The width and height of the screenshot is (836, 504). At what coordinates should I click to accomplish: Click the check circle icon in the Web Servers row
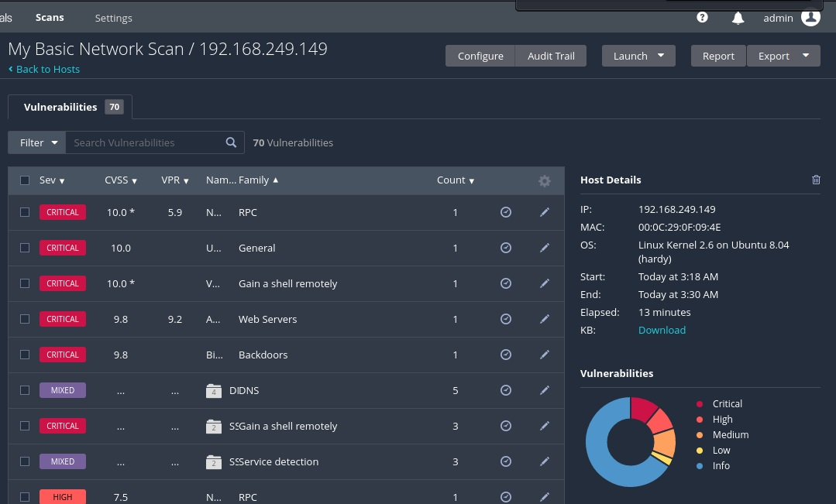pyautogui.click(x=506, y=319)
